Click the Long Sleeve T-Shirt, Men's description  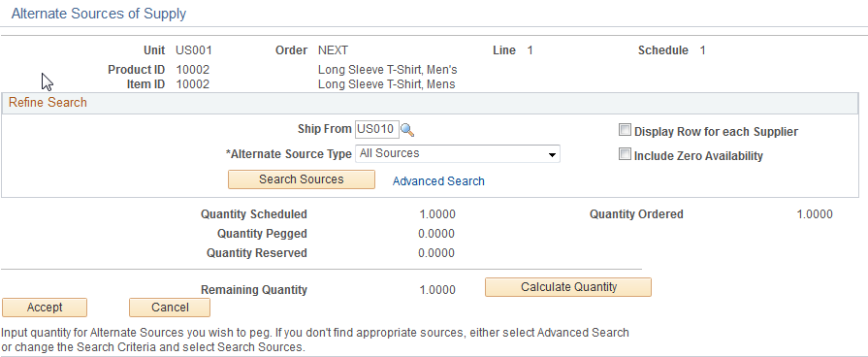(388, 70)
